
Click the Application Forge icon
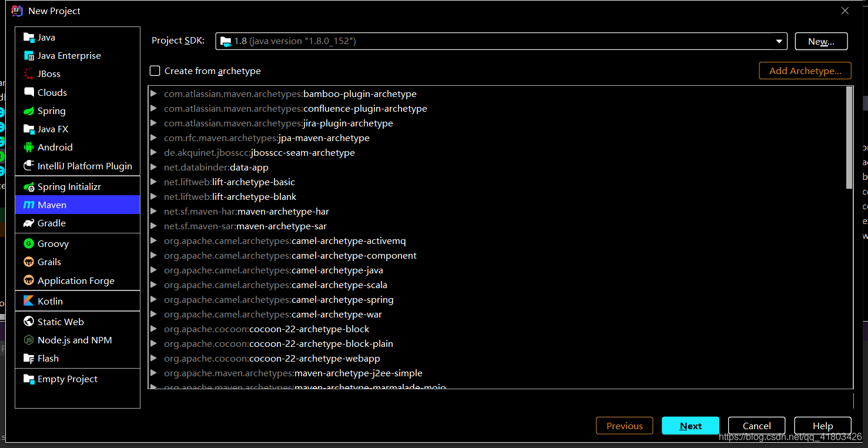coord(29,280)
